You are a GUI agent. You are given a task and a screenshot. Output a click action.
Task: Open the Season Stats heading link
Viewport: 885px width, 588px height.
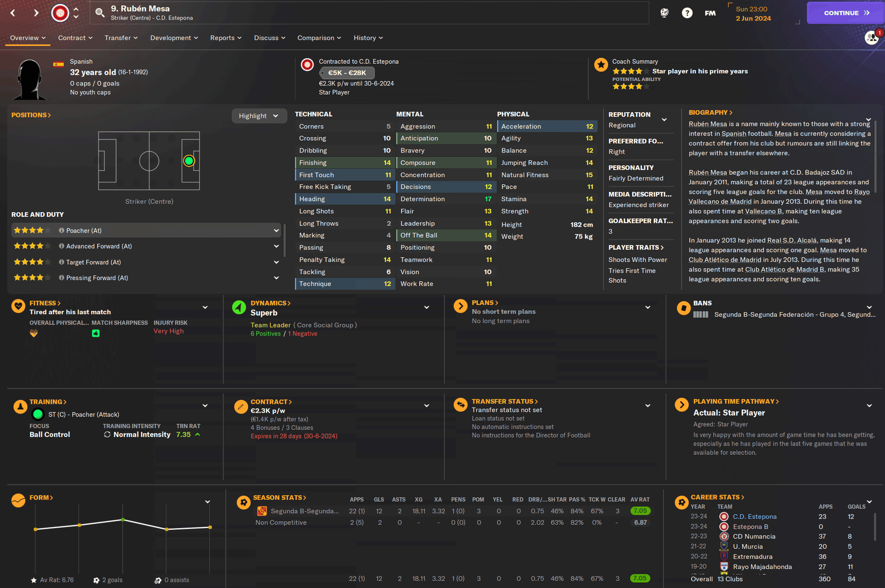pos(279,498)
